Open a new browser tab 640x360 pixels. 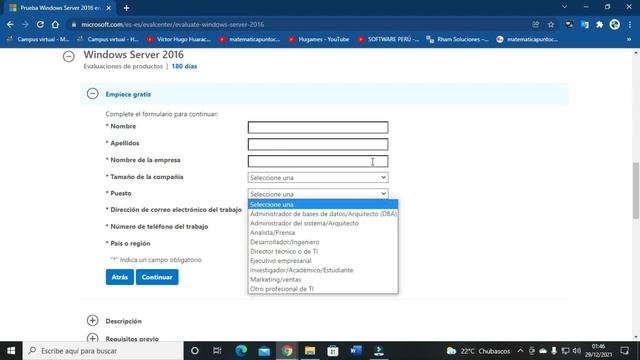[x=126, y=8]
